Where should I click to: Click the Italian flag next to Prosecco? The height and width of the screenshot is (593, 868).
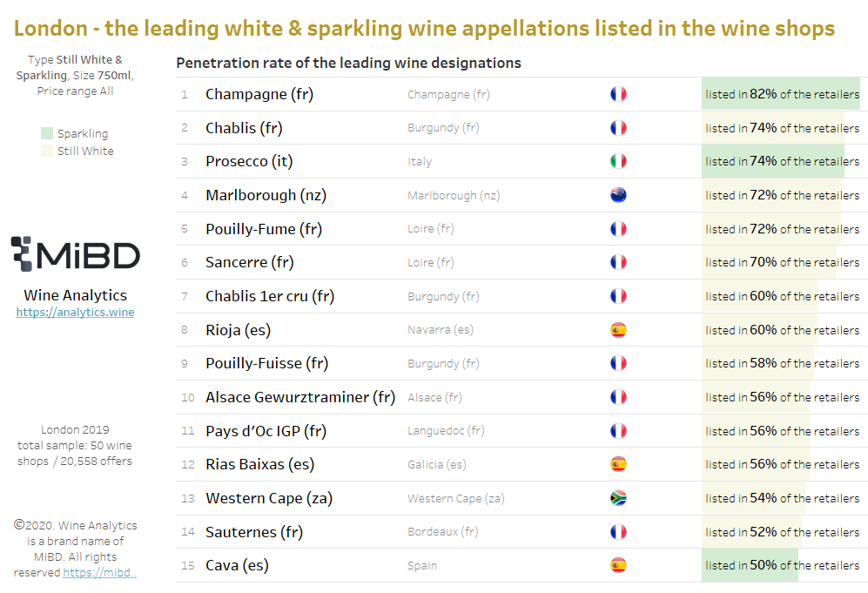coord(618,161)
